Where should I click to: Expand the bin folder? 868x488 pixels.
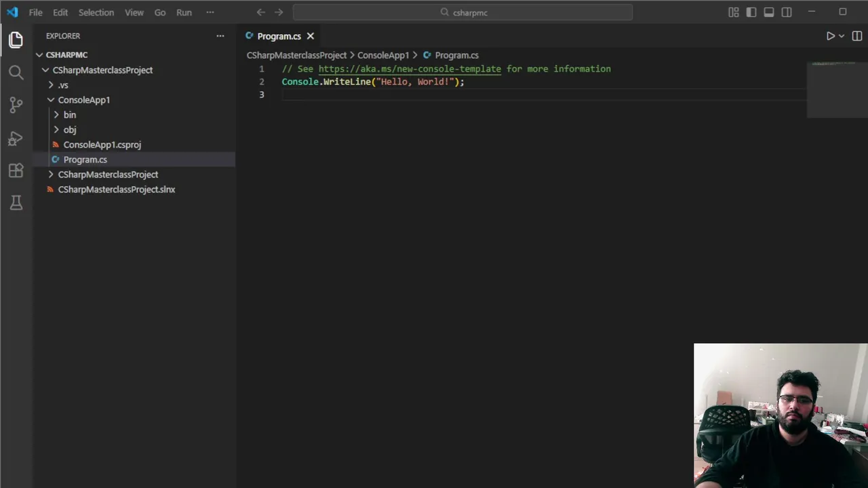56,115
